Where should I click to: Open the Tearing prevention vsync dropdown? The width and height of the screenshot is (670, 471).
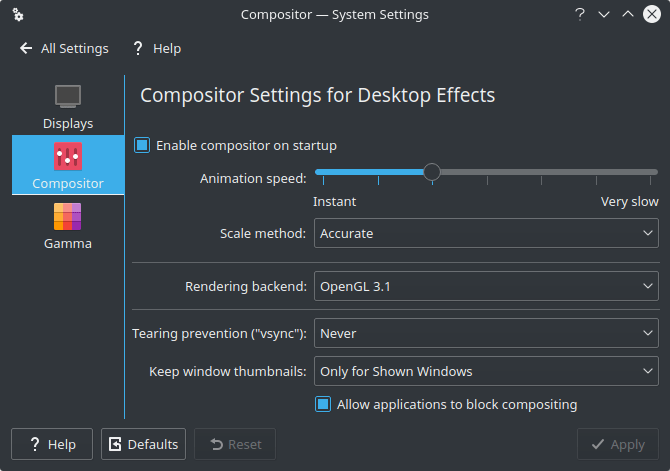coord(486,333)
